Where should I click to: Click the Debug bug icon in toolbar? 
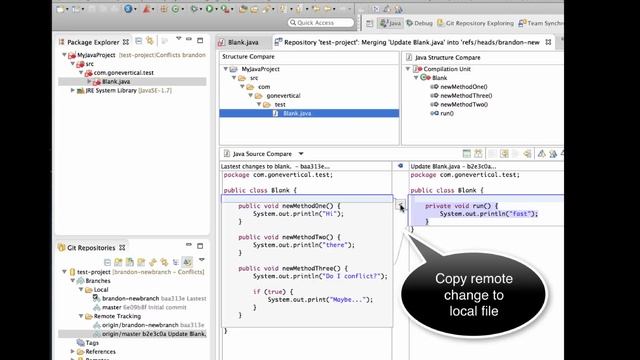pyautogui.click(x=194, y=9)
